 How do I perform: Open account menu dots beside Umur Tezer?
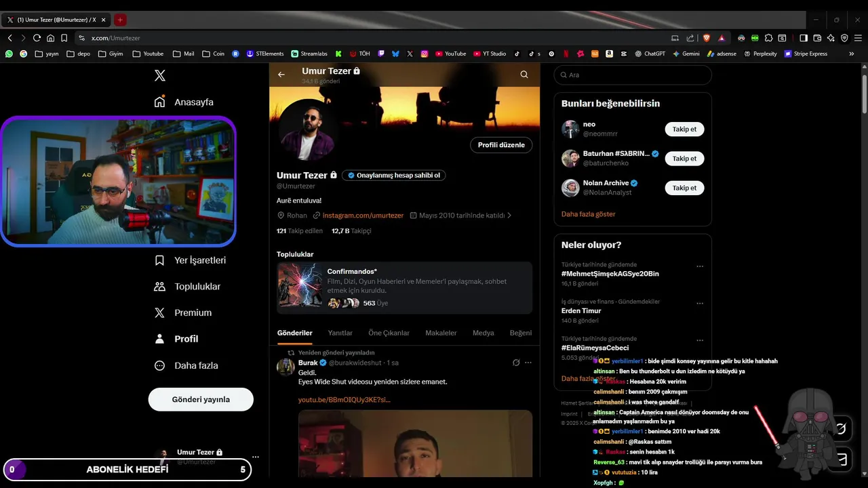click(x=256, y=457)
